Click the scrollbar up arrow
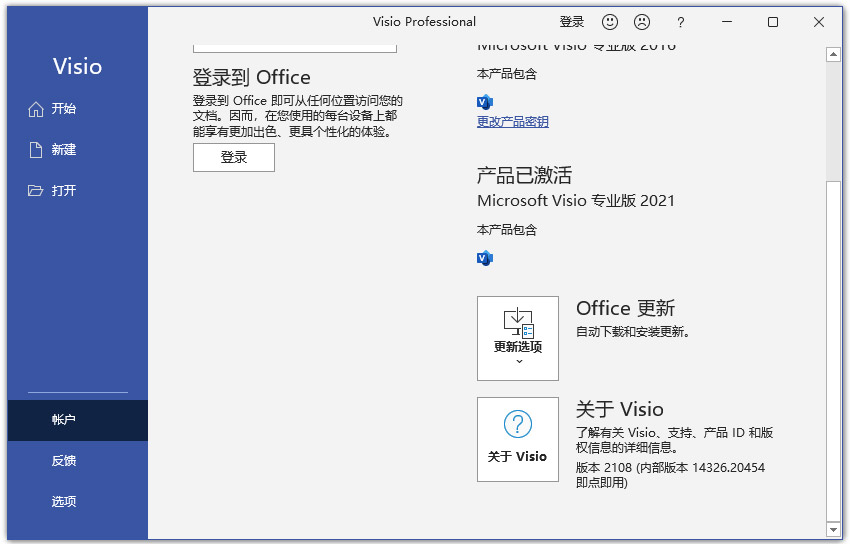Viewport: 850px width, 544px height. 833,55
